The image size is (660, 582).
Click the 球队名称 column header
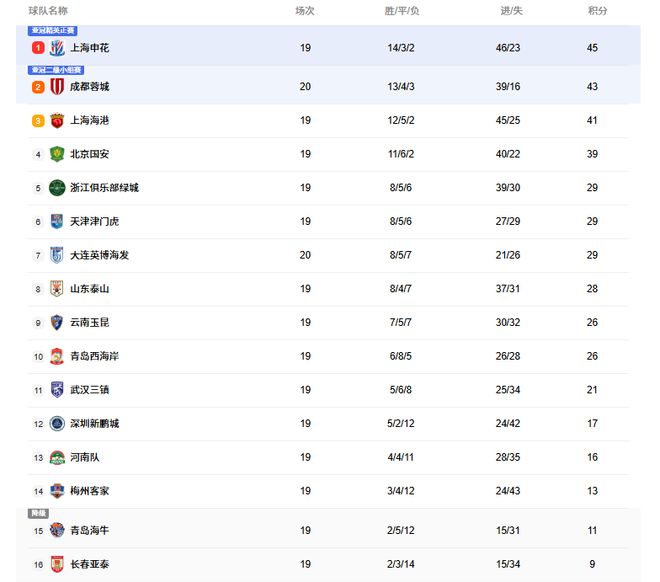tap(48, 11)
